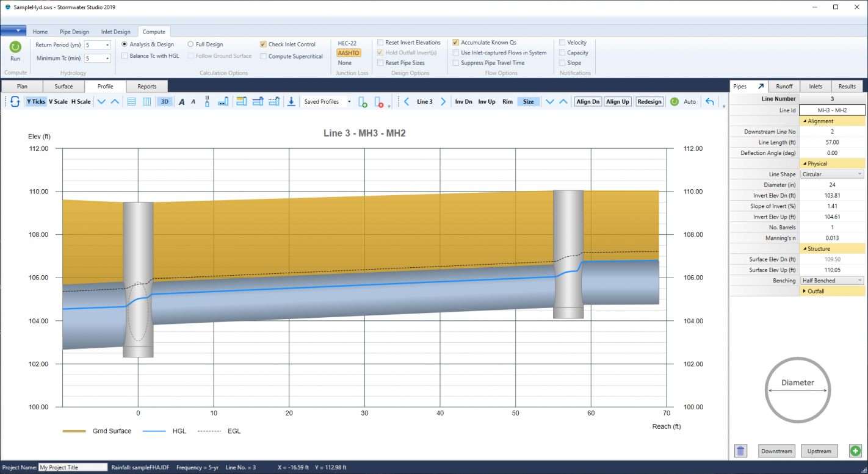Click the horizontal gridlines icon in the toolbar
The image size is (868, 474).
[131, 101]
